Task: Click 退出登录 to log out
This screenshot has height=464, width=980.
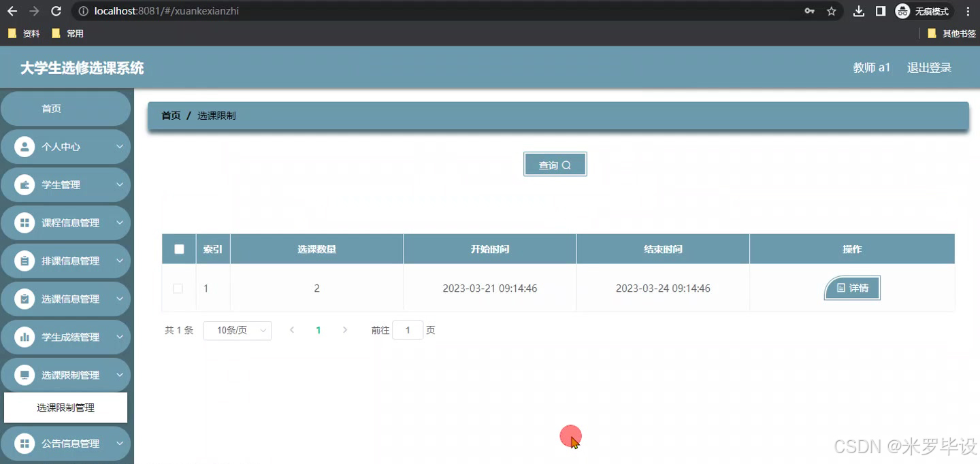Action: pyautogui.click(x=929, y=67)
